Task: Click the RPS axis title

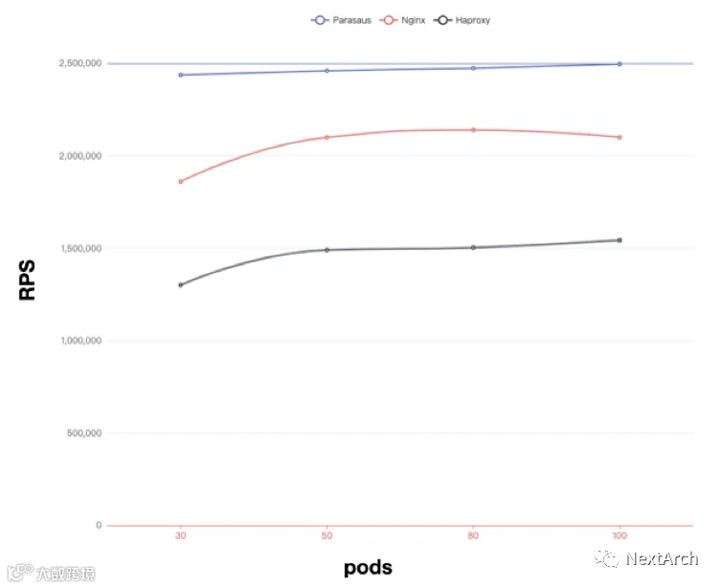Action: click(x=27, y=280)
